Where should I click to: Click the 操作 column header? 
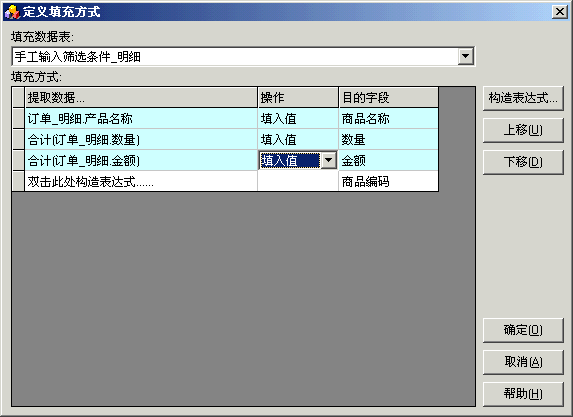pos(298,98)
